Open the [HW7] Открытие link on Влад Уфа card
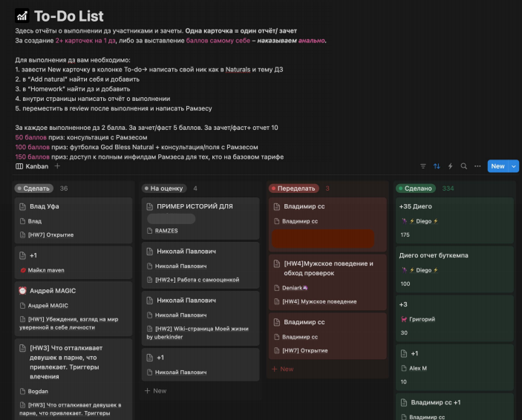 point(51,234)
